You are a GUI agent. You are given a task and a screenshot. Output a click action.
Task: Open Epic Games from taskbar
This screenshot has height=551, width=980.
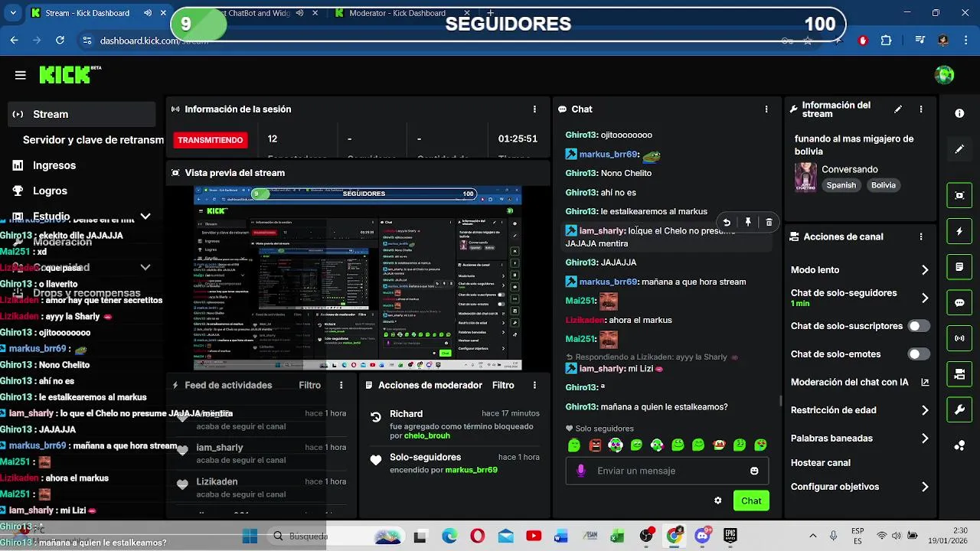point(730,536)
